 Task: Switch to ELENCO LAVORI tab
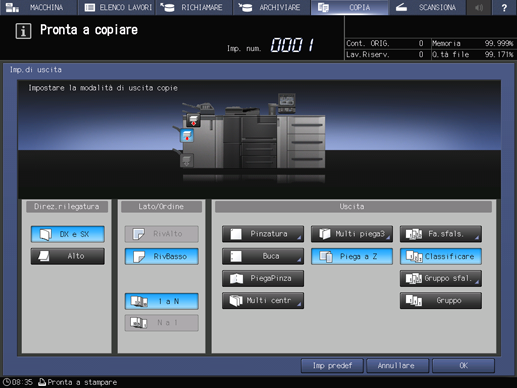click(116, 7)
